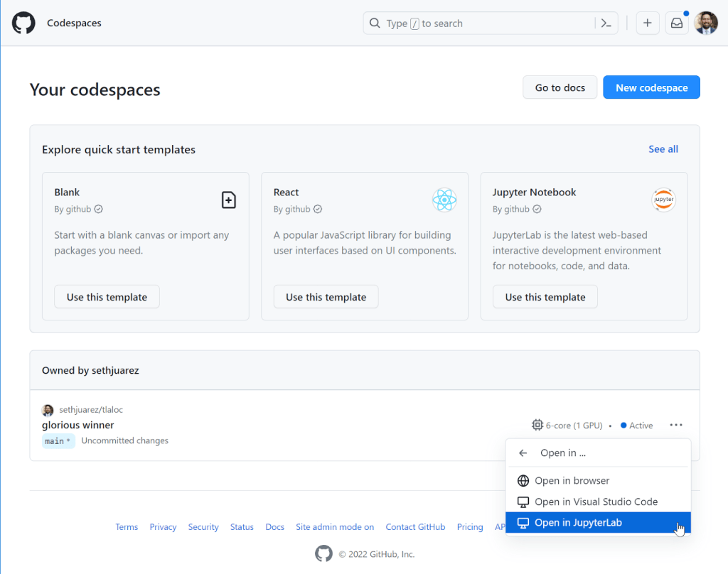Click the New codespace button
This screenshot has width=728, height=574.
pyautogui.click(x=651, y=87)
